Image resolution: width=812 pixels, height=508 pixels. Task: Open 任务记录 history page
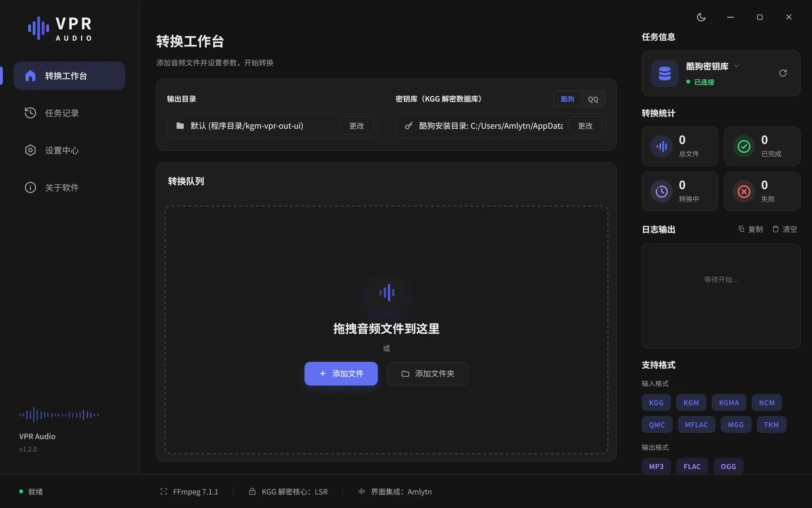pos(69,113)
